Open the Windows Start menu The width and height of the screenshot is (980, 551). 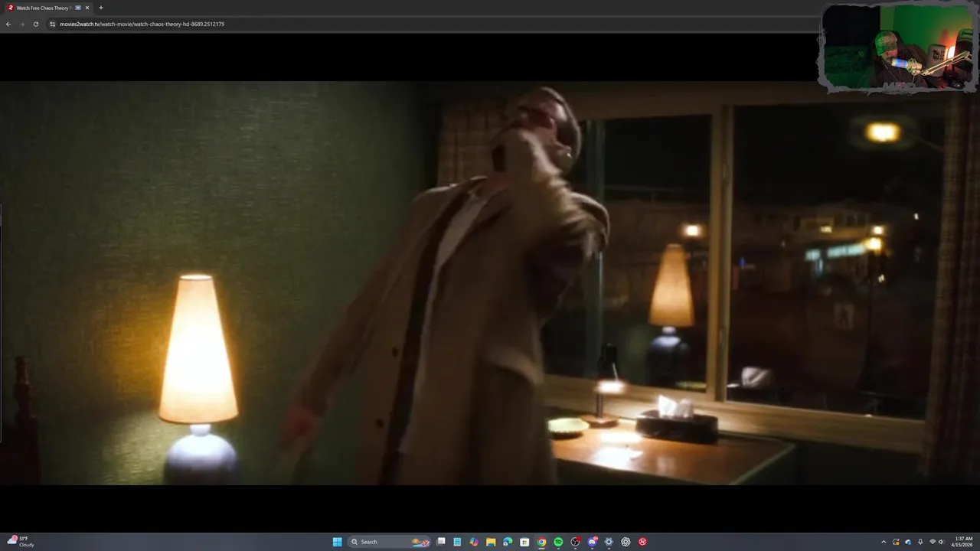tap(337, 542)
